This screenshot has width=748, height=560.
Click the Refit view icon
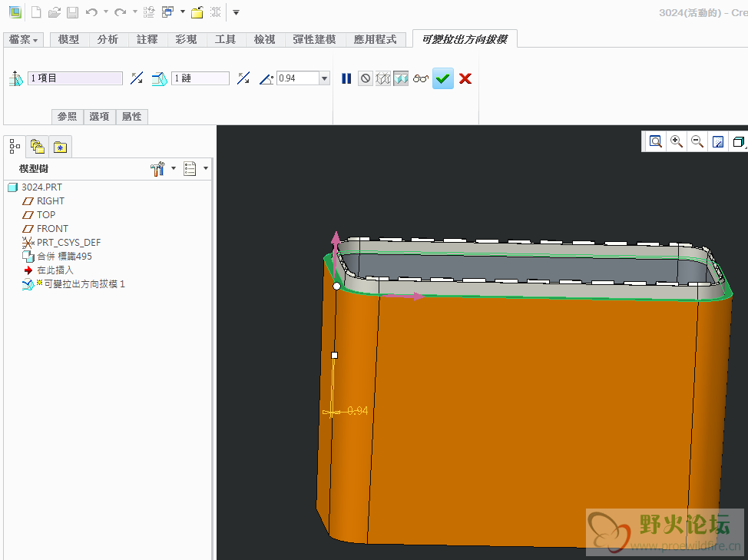[x=655, y=141]
